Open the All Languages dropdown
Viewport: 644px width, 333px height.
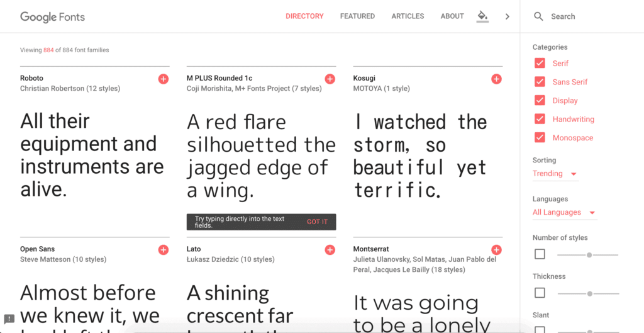[x=564, y=213]
